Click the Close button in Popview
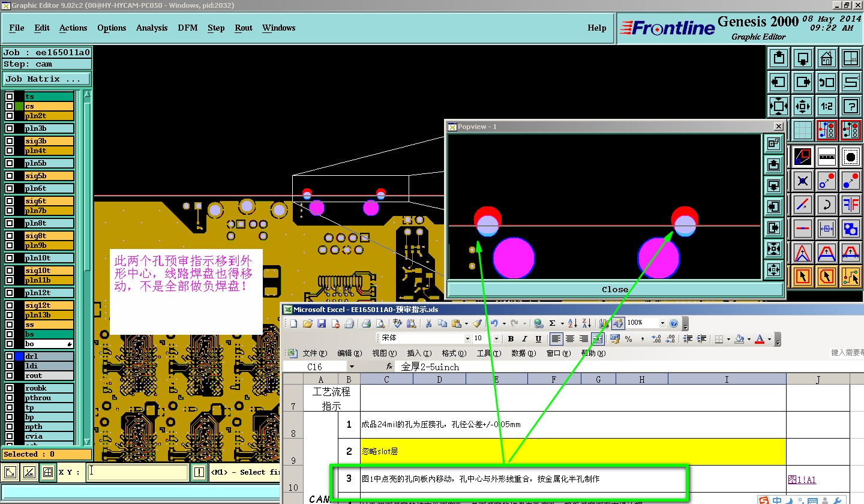The image size is (864, 504). tap(615, 289)
